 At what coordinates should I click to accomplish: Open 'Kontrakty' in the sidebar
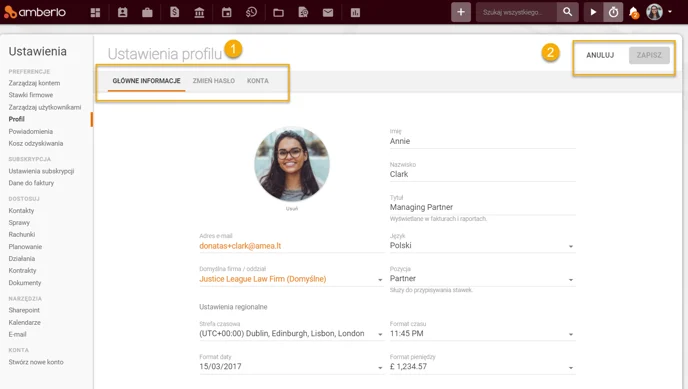22,271
